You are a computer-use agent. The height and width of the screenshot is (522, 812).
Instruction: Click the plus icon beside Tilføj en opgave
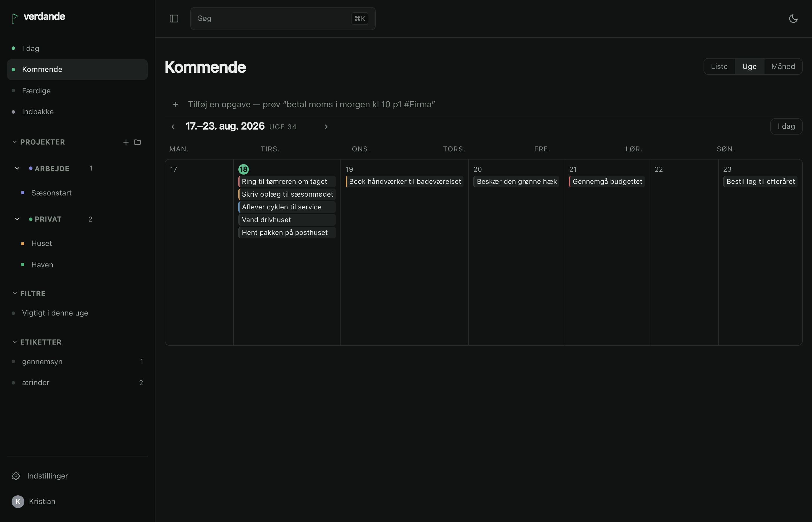[x=175, y=104]
